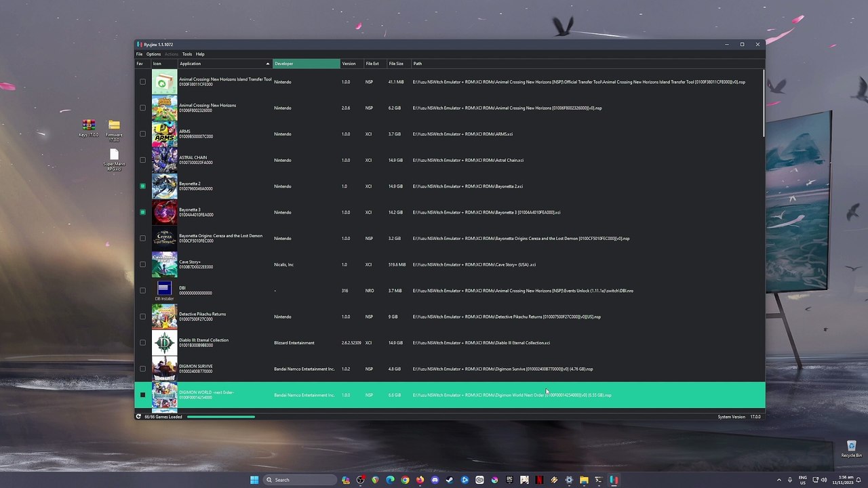Click the DBI installer icon
The height and width of the screenshot is (488, 868).
coord(164,291)
